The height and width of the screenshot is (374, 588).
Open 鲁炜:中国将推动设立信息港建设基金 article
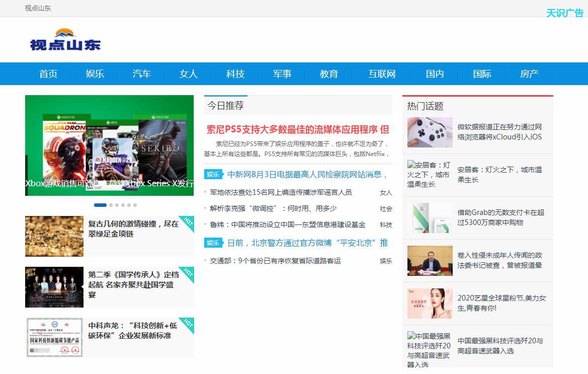(288, 225)
